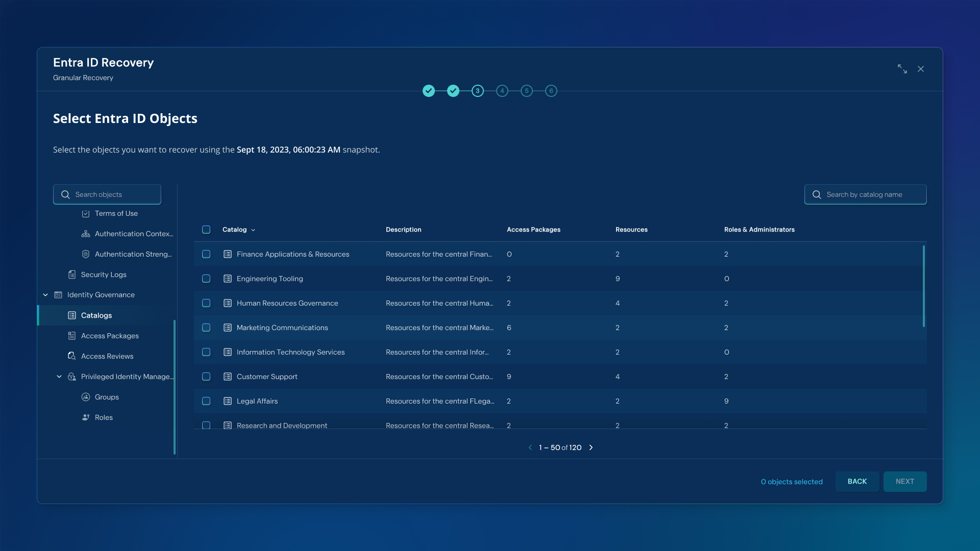Collapse the Privileged Identity Management node
980x551 pixels.
tap(59, 377)
